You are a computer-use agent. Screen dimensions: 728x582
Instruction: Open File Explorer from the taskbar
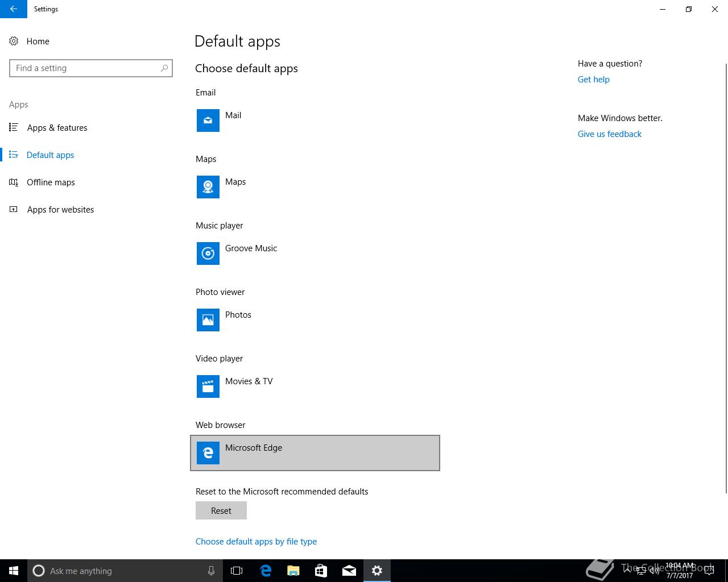click(x=293, y=571)
